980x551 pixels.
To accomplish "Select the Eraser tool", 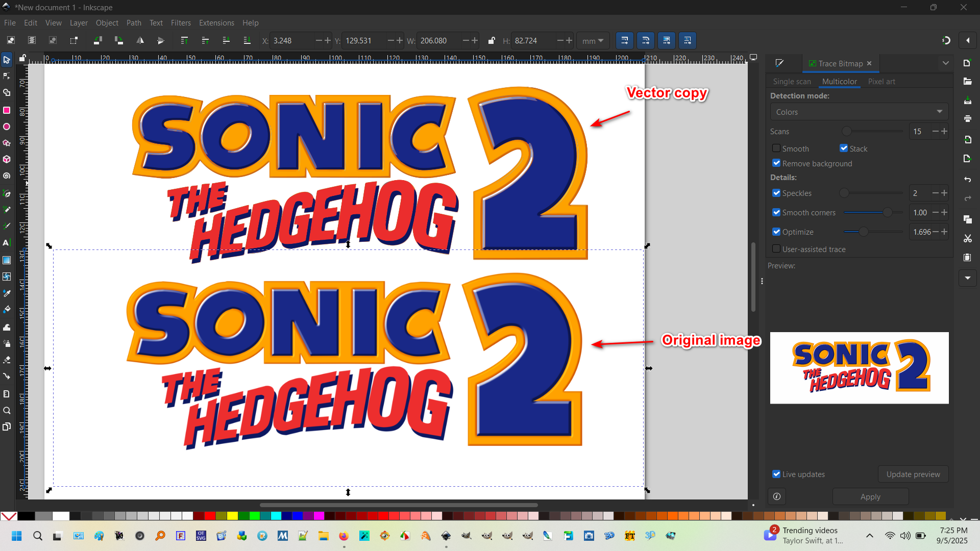I will coord(7,360).
